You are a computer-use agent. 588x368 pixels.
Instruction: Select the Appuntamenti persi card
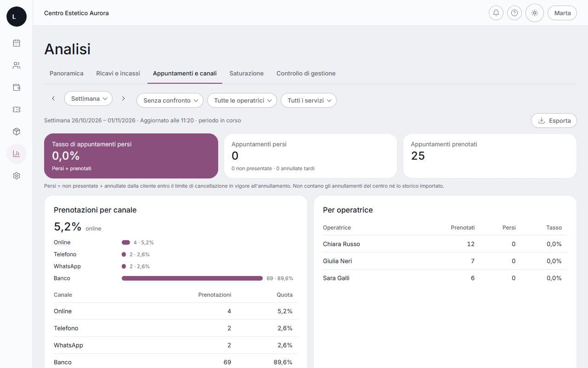click(x=311, y=156)
